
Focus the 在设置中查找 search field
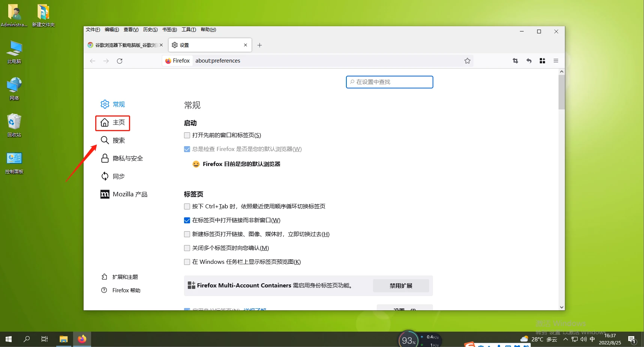[x=389, y=82]
